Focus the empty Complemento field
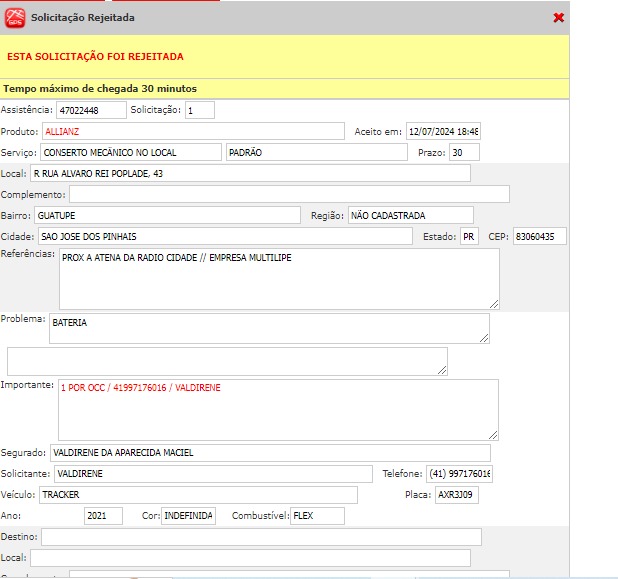618x579 pixels. 288,194
